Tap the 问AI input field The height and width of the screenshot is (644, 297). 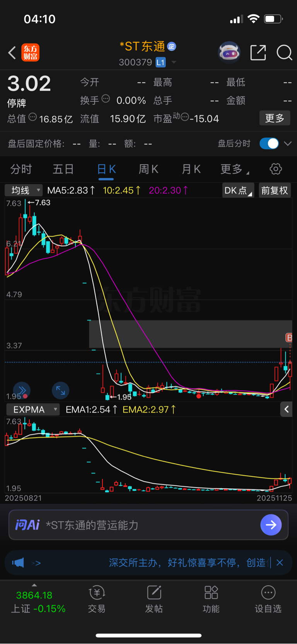148,525
